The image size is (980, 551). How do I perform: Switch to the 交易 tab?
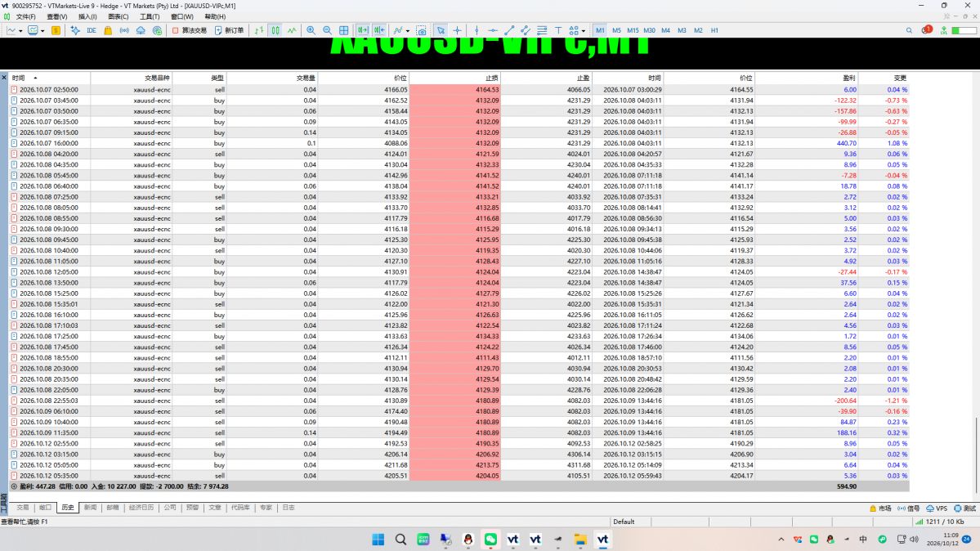click(x=23, y=508)
